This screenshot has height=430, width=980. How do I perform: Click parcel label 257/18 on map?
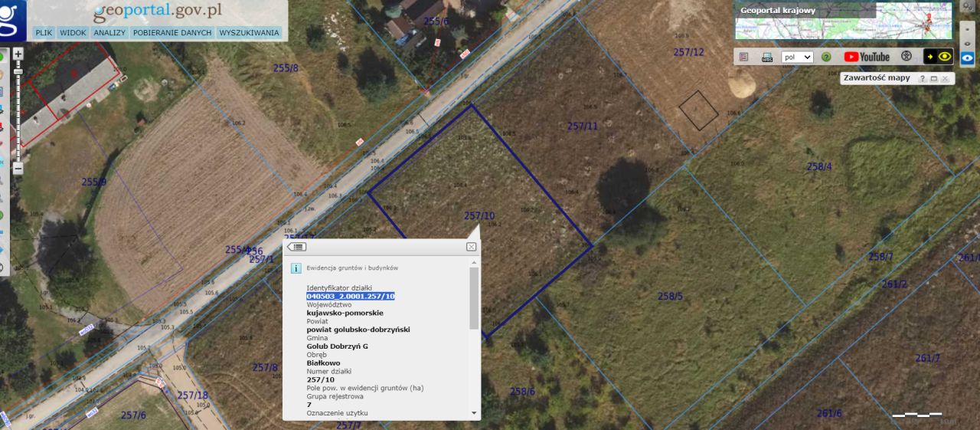click(x=192, y=395)
